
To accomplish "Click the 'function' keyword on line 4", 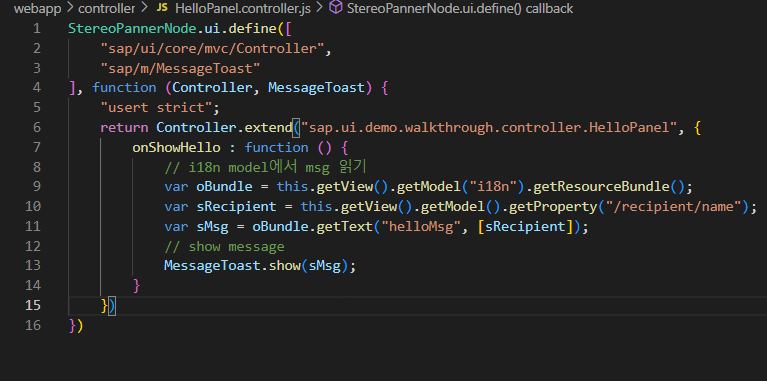I will (124, 88).
